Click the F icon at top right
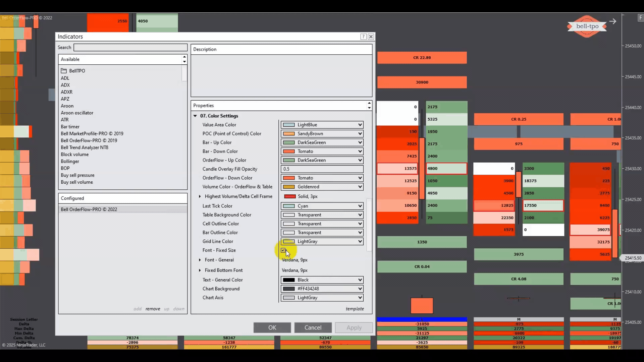Viewport: 644px width, 362px height. [x=640, y=18]
